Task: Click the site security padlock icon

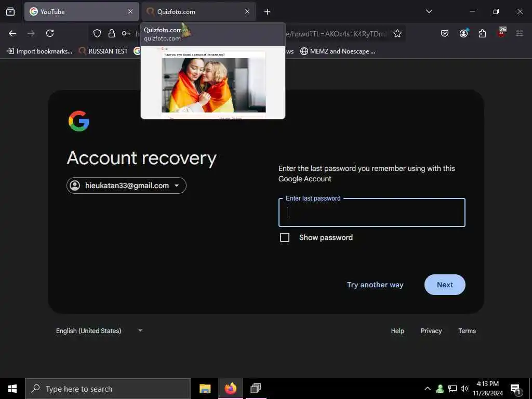Action: [x=112, y=33]
